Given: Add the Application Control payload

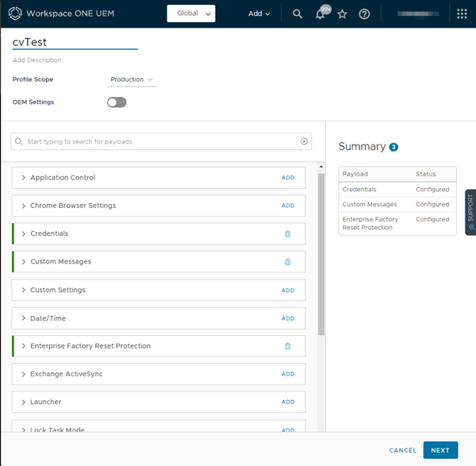Looking at the screenshot, I should tap(288, 178).
